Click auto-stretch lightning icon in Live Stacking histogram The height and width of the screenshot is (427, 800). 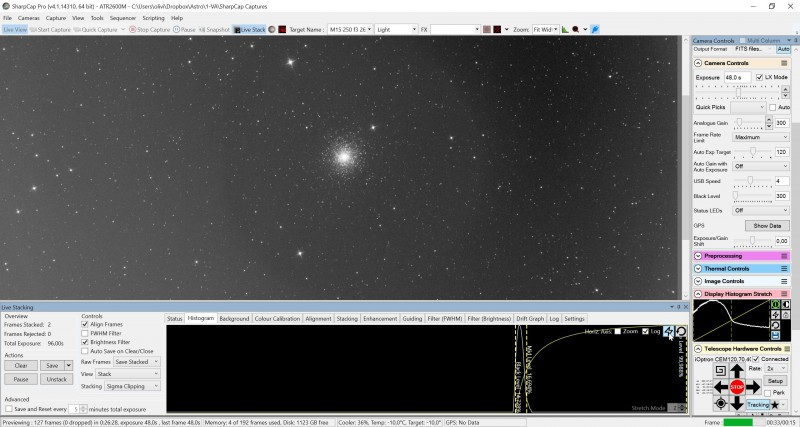[668, 332]
